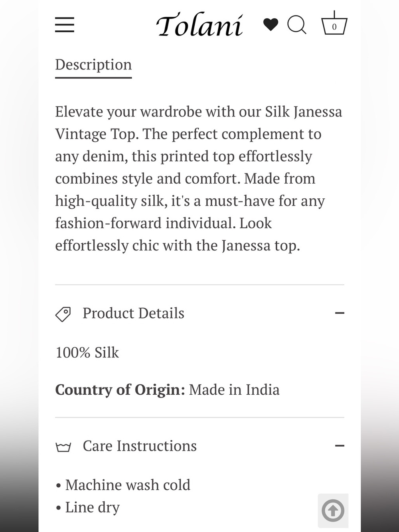Go to homepage via the Tolani logo
This screenshot has width=399, height=532.
point(199,25)
